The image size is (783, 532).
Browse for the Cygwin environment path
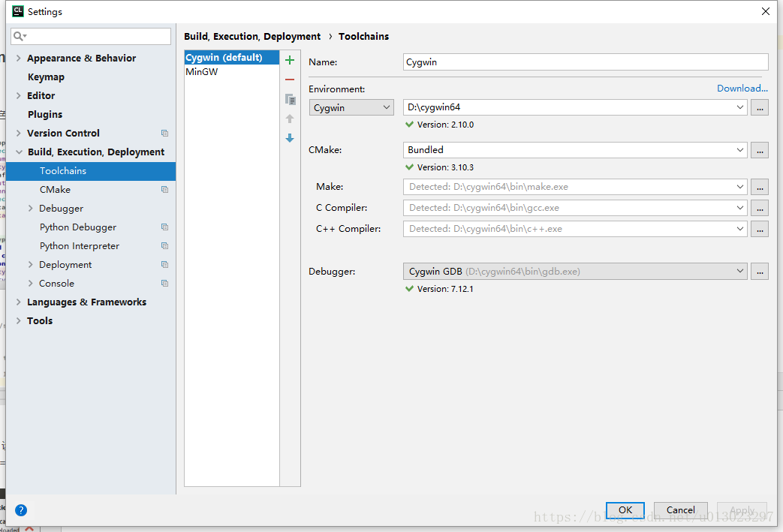[x=760, y=108]
